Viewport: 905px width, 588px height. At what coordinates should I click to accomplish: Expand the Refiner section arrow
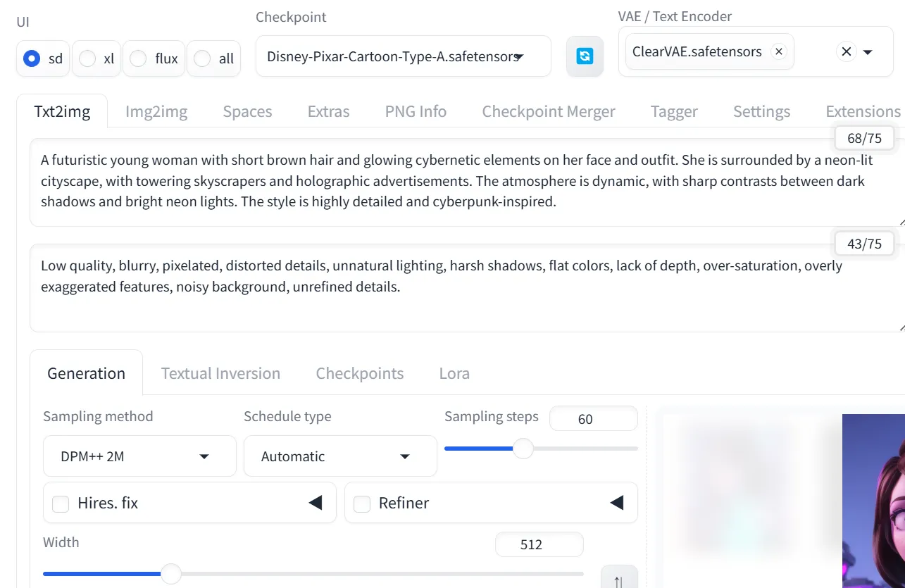tap(616, 503)
